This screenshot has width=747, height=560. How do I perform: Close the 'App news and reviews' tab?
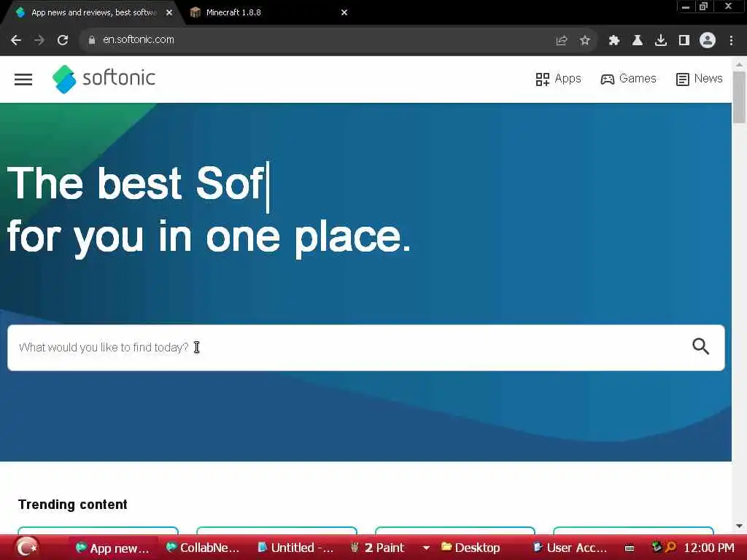click(169, 12)
